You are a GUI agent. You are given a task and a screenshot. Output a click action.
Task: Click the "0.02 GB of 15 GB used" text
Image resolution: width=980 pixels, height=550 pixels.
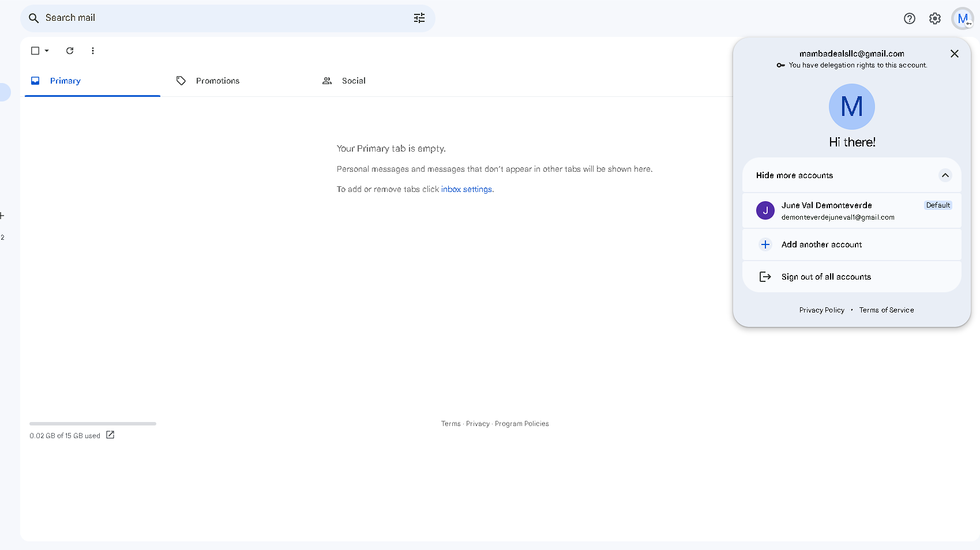pyautogui.click(x=65, y=436)
